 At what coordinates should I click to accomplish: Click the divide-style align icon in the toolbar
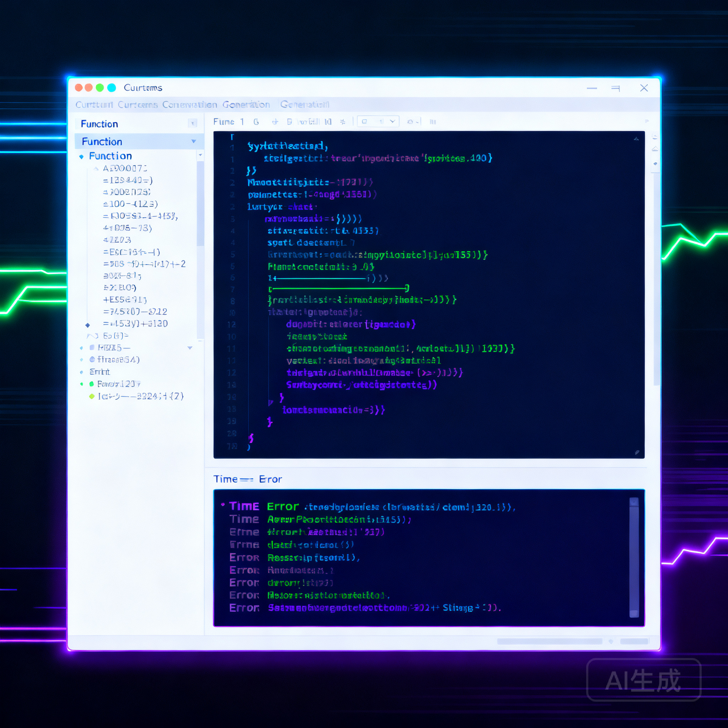pyautogui.click(x=343, y=122)
